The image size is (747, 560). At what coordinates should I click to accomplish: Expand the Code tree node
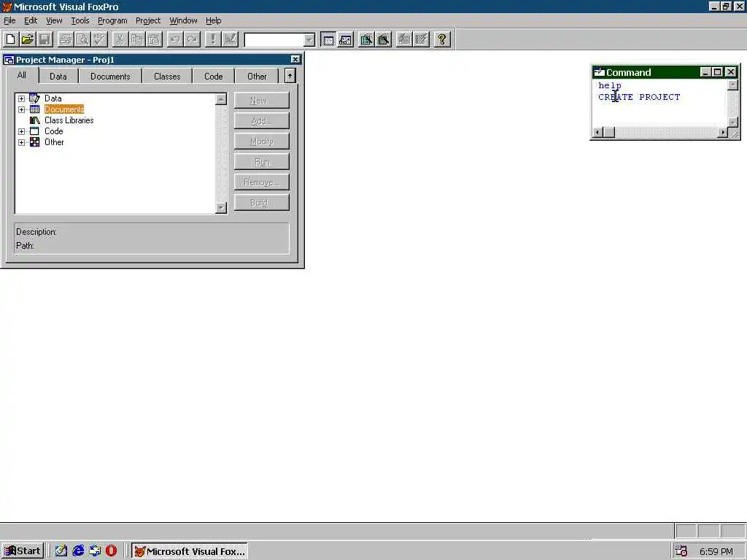pos(21,131)
